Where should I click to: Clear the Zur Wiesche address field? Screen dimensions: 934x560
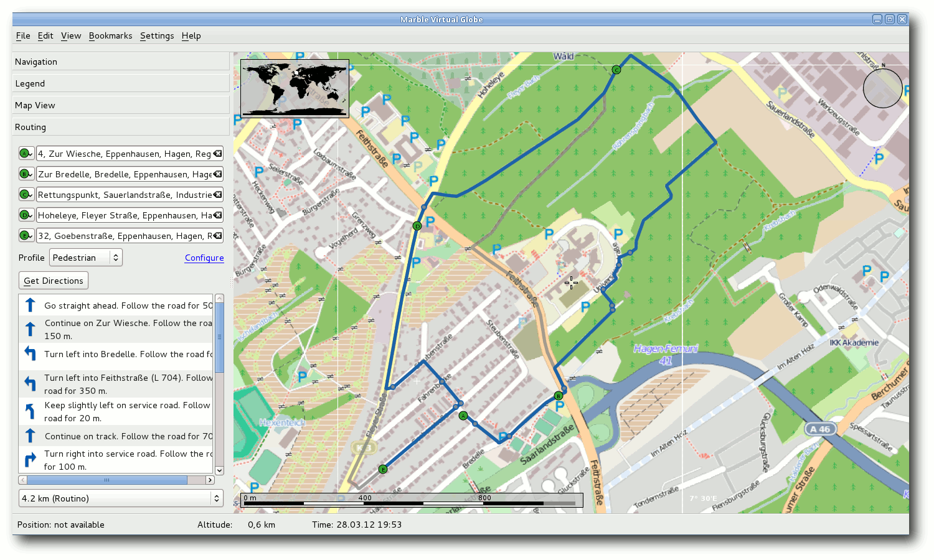coord(217,154)
